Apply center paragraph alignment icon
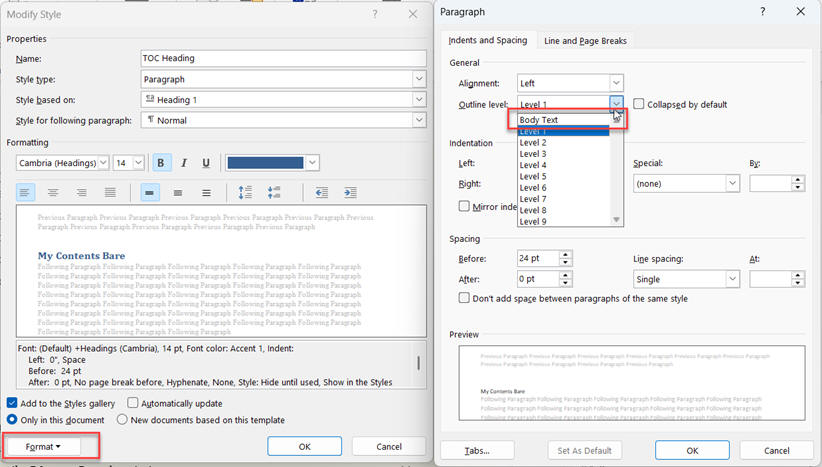Screen dimensions: 822x467 tap(53, 193)
